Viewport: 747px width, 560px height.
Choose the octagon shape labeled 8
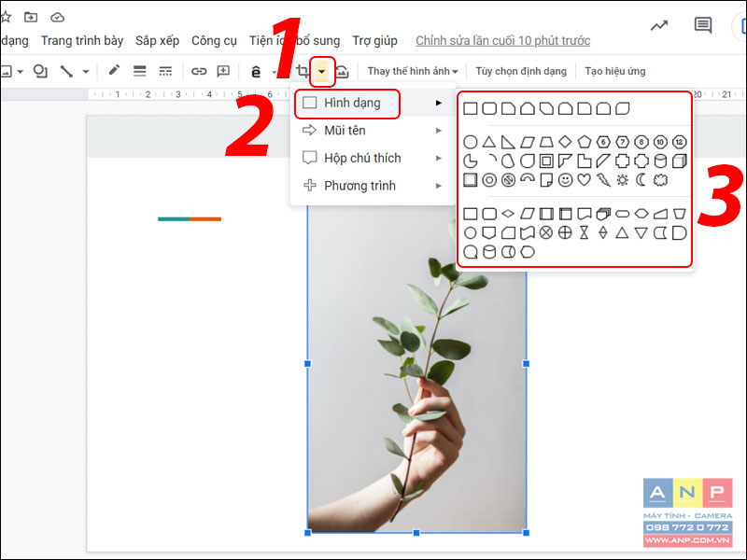[x=641, y=142]
